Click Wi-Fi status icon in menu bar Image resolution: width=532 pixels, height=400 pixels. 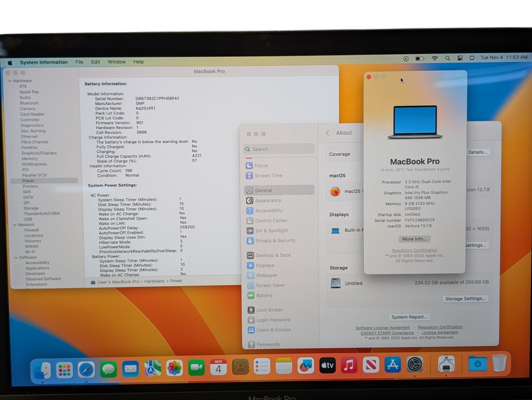[435, 58]
